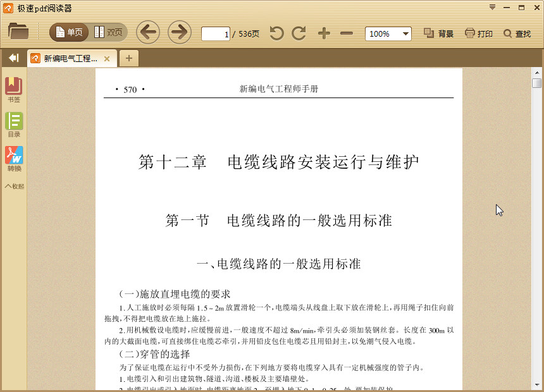
Task: Open the title bar menu dropdown icon
Action: tap(492, 8)
